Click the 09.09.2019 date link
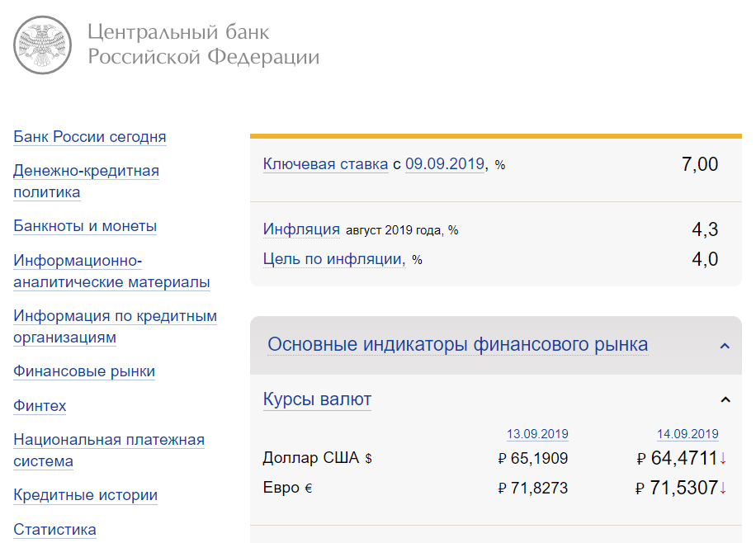Viewport: 756px width, 543px height. tap(445, 164)
